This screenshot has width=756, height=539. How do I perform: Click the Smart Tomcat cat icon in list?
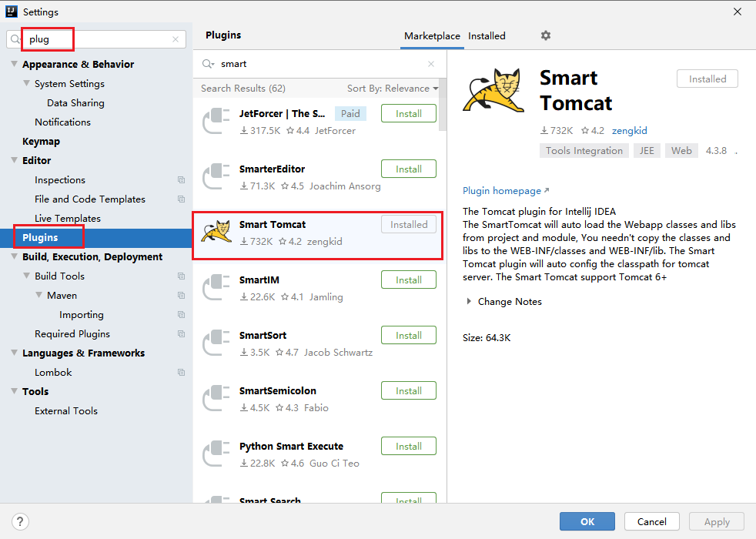(216, 232)
